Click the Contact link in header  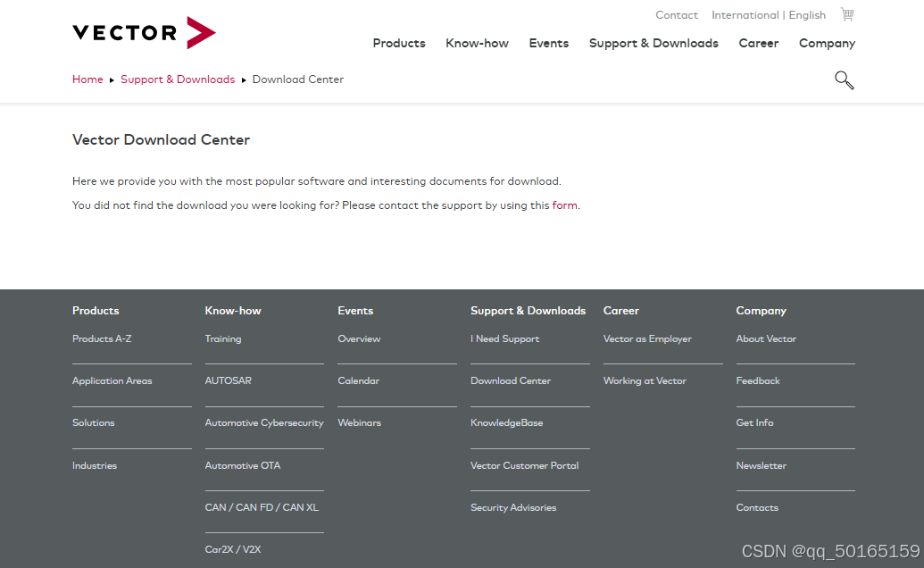(x=677, y=14)
